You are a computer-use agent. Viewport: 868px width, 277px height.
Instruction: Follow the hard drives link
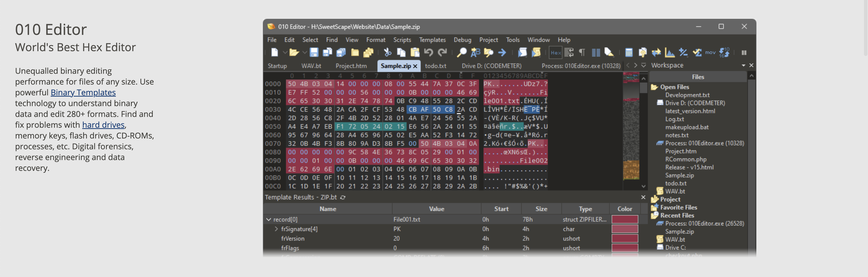tap(104, 125)
